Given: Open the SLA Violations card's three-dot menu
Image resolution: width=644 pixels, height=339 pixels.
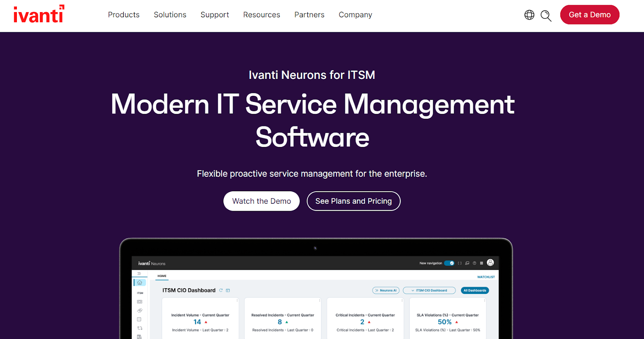Looking at the screenshot, I should click(485, 300).
